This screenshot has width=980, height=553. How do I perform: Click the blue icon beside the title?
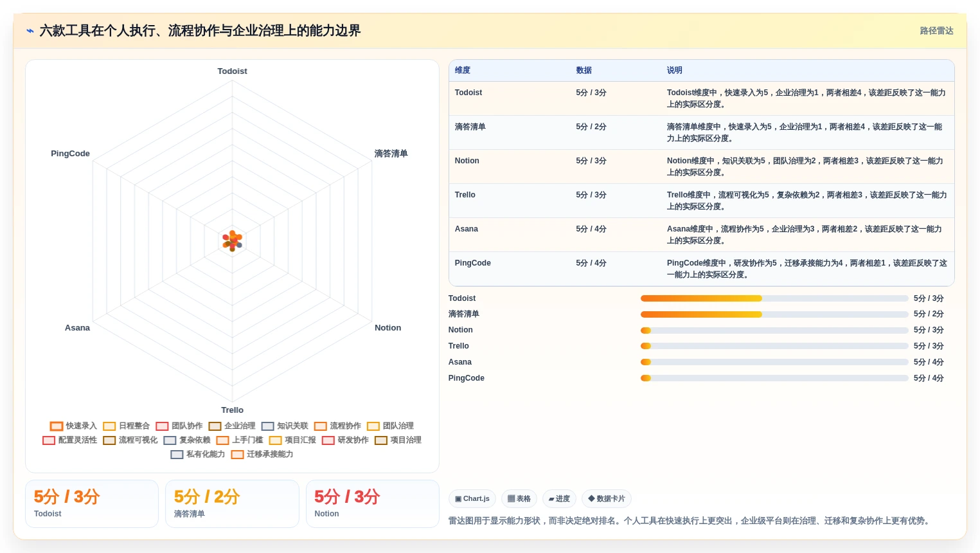[x=30, y=31]
